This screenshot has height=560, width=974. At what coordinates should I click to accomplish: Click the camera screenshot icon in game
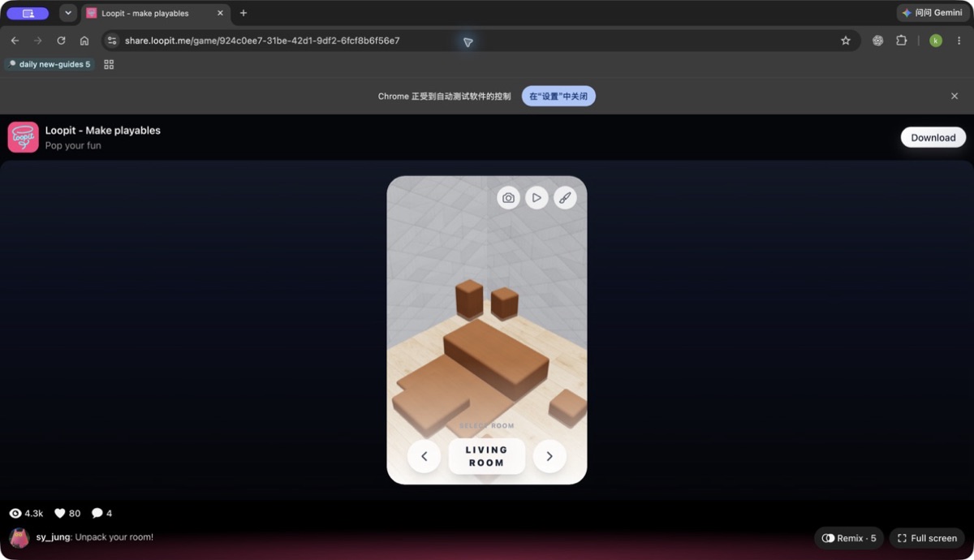click(x=508, y=198)
